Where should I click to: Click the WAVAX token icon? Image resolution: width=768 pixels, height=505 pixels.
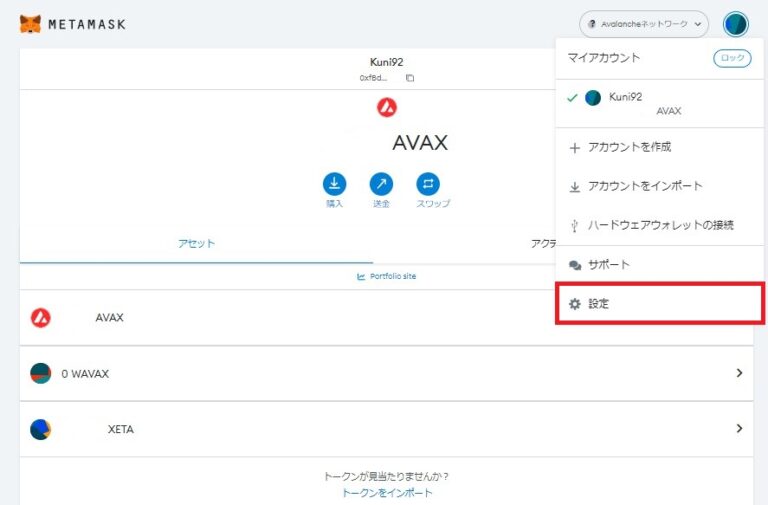tap(41, 373)
